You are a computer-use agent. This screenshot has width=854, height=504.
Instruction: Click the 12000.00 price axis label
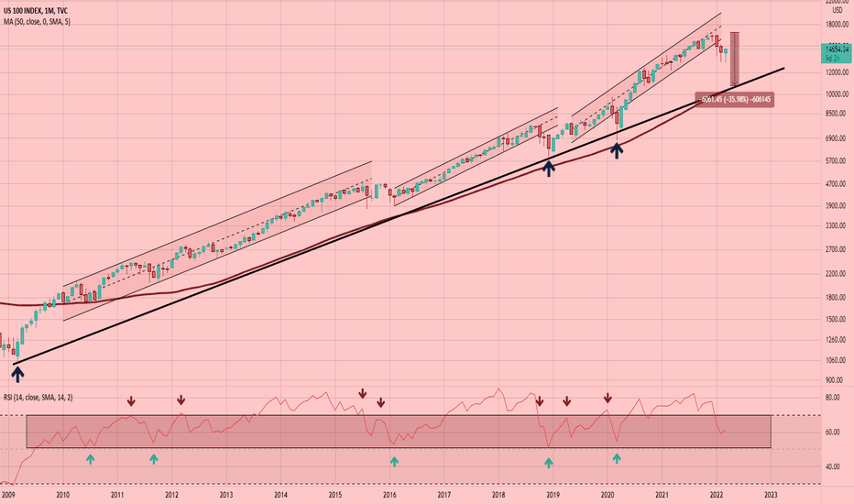click(838, 71)
